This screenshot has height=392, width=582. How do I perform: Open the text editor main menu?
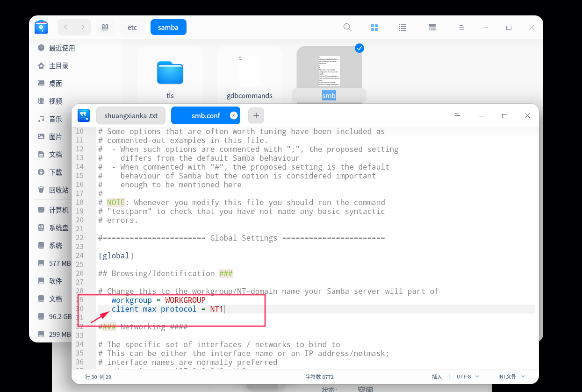tap(458, 115)
